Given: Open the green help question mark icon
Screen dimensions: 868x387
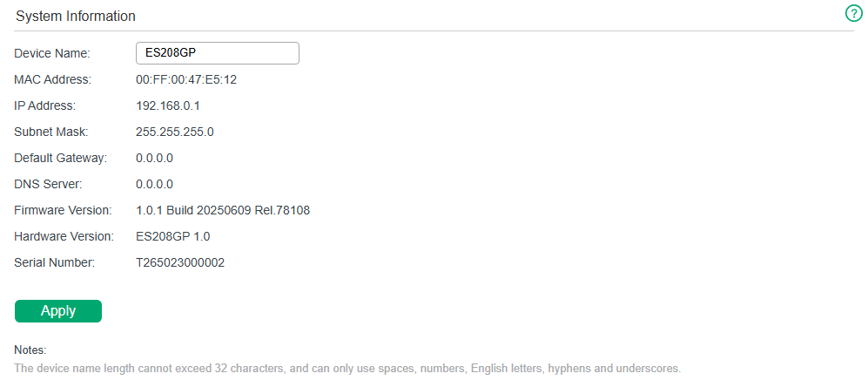Looking at the screenshot, I should click(x=853, y=14).
